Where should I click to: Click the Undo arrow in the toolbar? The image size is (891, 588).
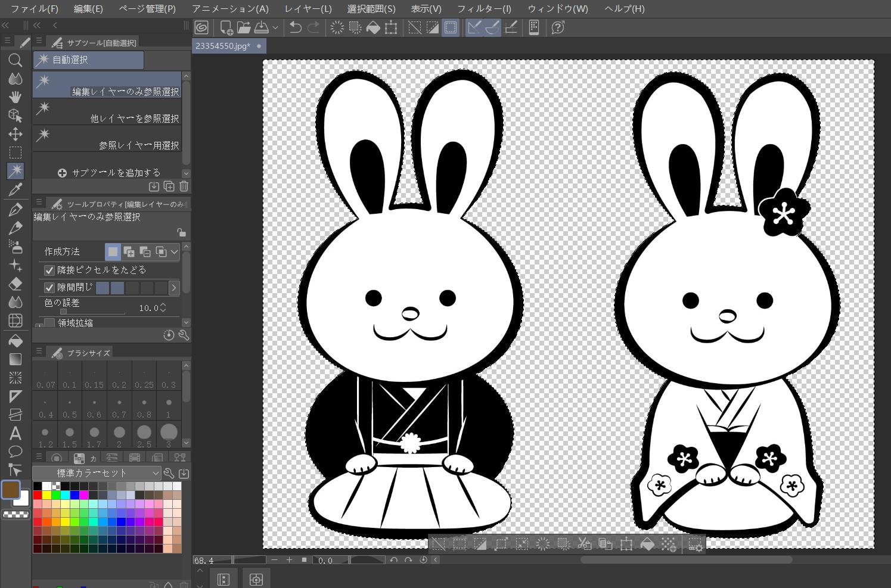(295, 27)
